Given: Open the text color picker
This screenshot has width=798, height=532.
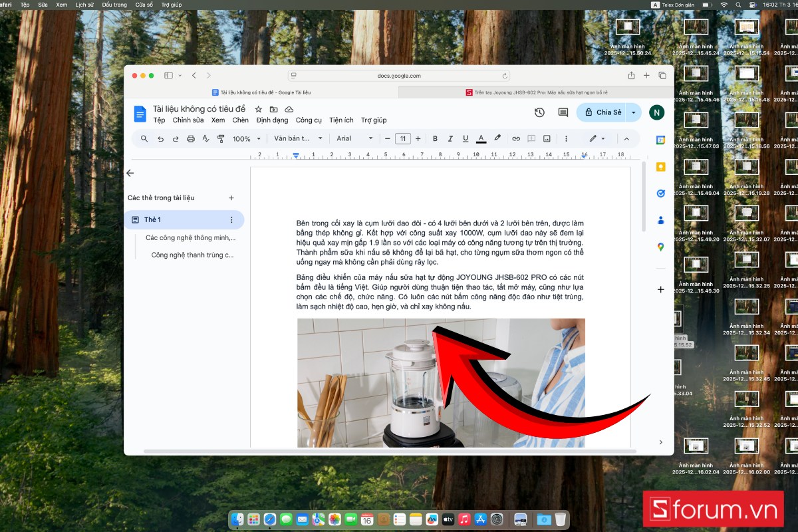Looking at the screenshot, I should [481, 139].
